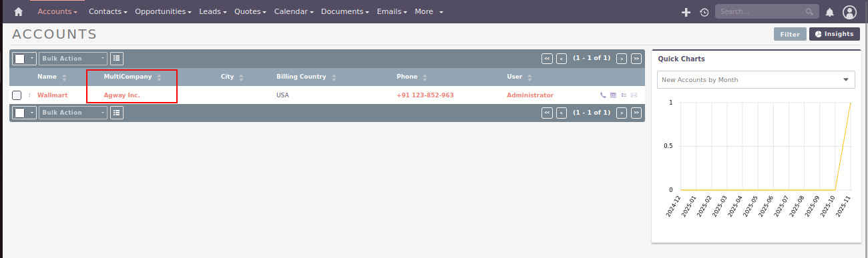
Task: Open the Opportunities menu
Action: (x=164, y=12)
